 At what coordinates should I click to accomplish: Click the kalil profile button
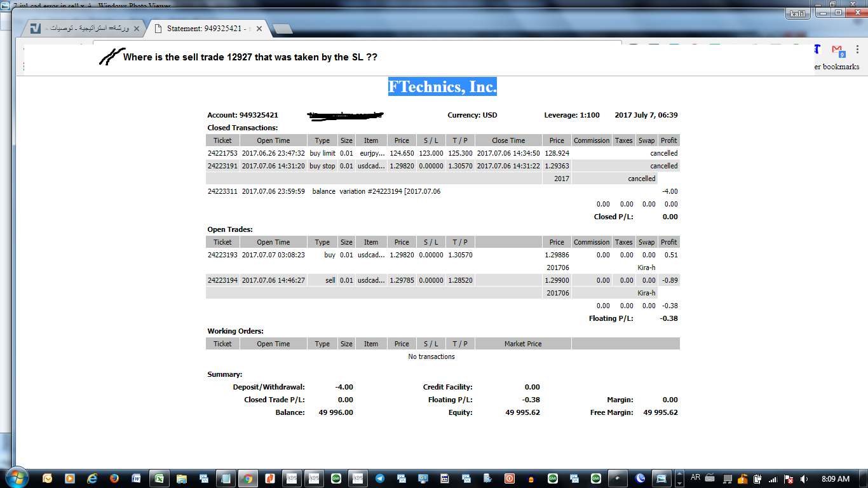tap(797, 13)
